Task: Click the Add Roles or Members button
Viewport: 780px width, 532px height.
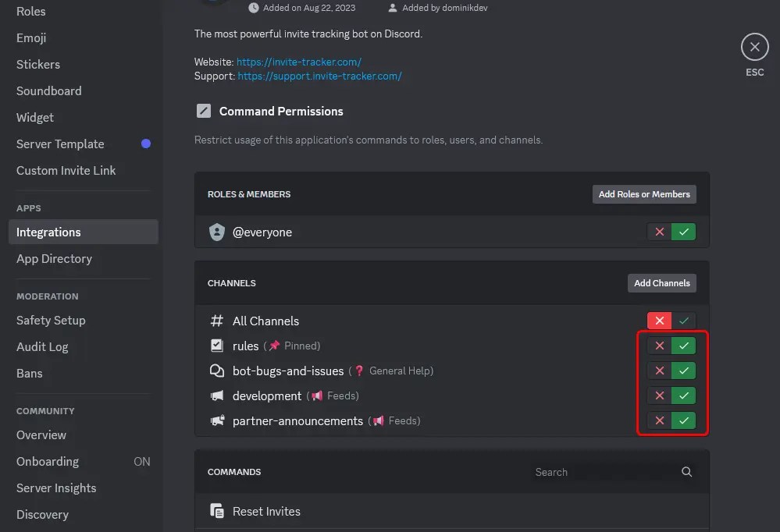Action: click(x=643, y=193)
